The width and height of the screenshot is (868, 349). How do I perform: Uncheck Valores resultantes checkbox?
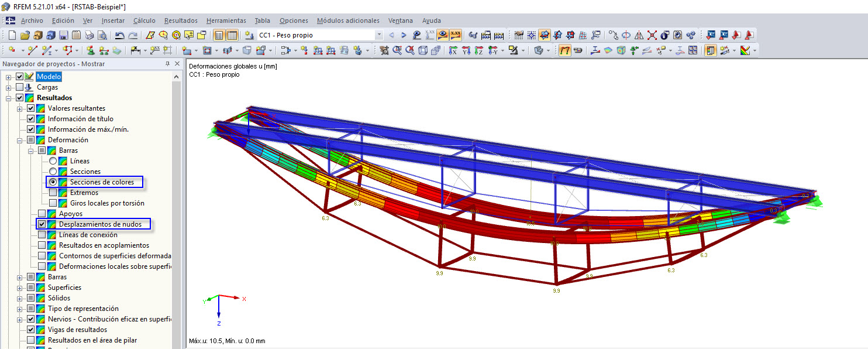click(x=31, y=108)
